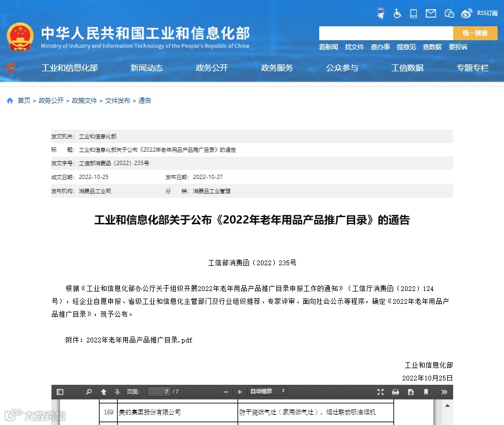Open attachment 2022年老年用品产品推广目录.pdf
The width and height of the screenshot is (504, 425).
[139, 340]
